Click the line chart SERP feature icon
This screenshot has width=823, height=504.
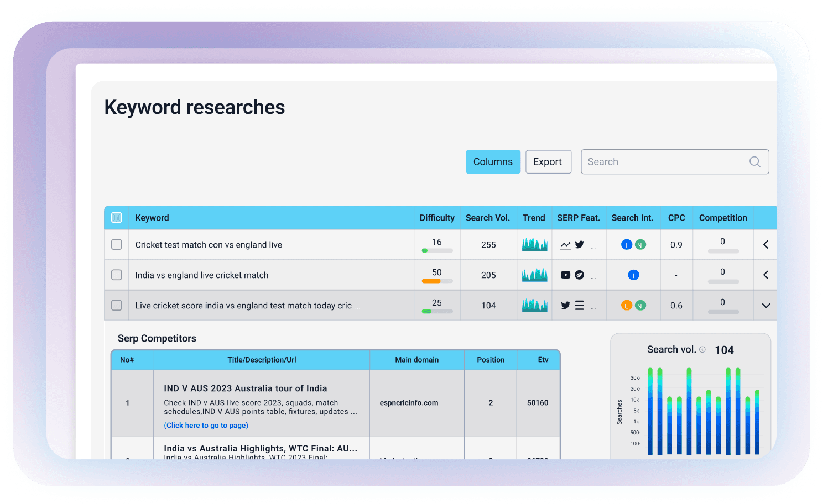(x=565, y=245)
